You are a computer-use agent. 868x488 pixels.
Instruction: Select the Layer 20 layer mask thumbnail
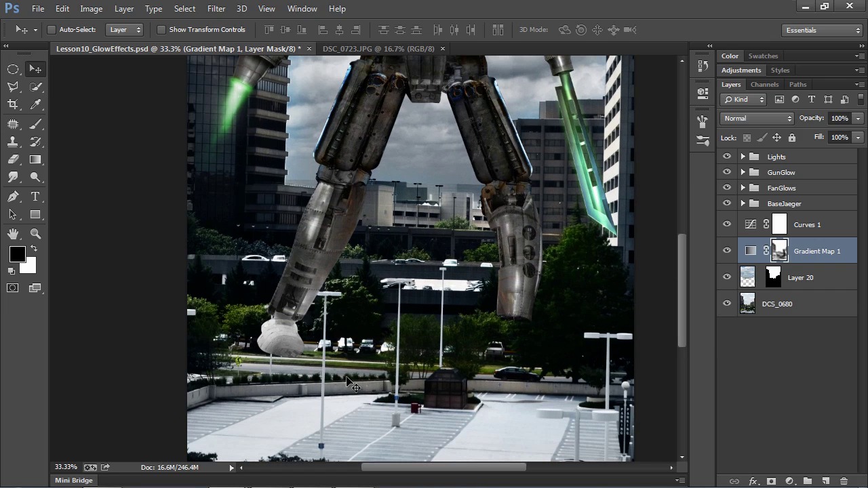pyautogui.click(x=773, y=277)
